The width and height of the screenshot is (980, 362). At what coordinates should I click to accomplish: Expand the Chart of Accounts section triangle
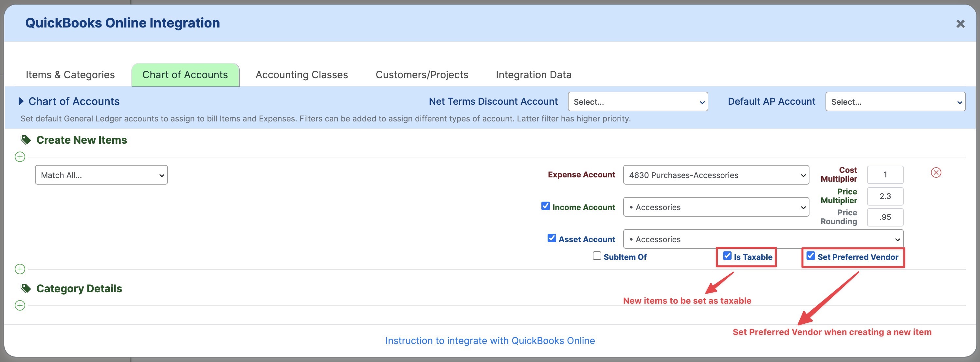click(x=21, y=101)
